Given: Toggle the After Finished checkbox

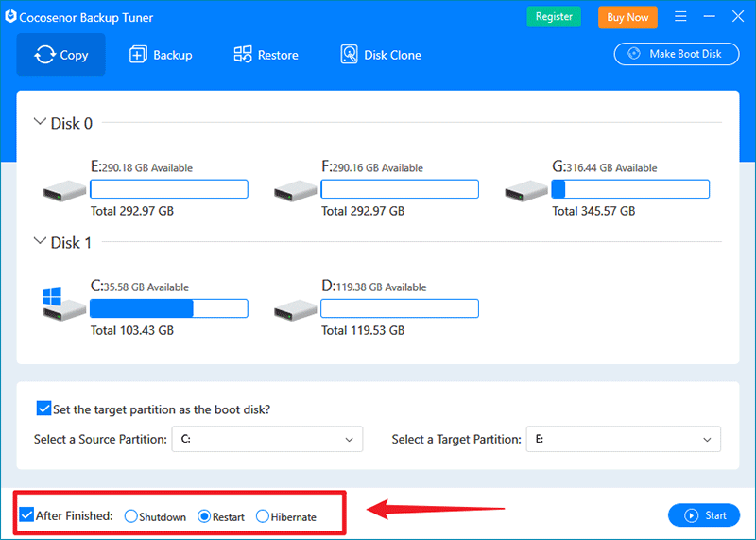Looking at the screenshot, I should (x=26, y=514).
